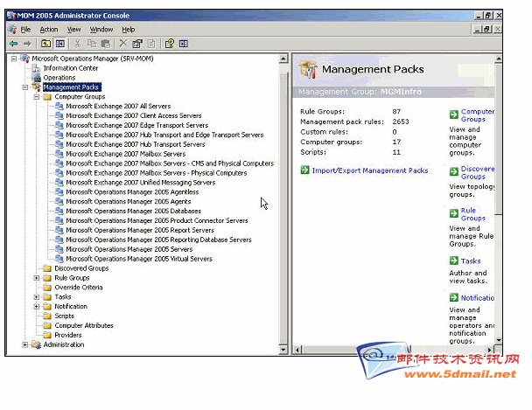Expand the Notification tree node
Screen dimensions: 532x410
coord(37,307)
